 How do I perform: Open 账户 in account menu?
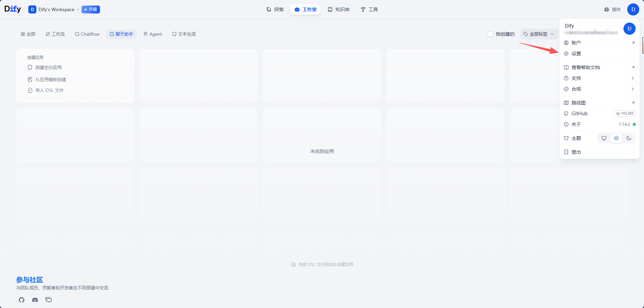point(599,43)
